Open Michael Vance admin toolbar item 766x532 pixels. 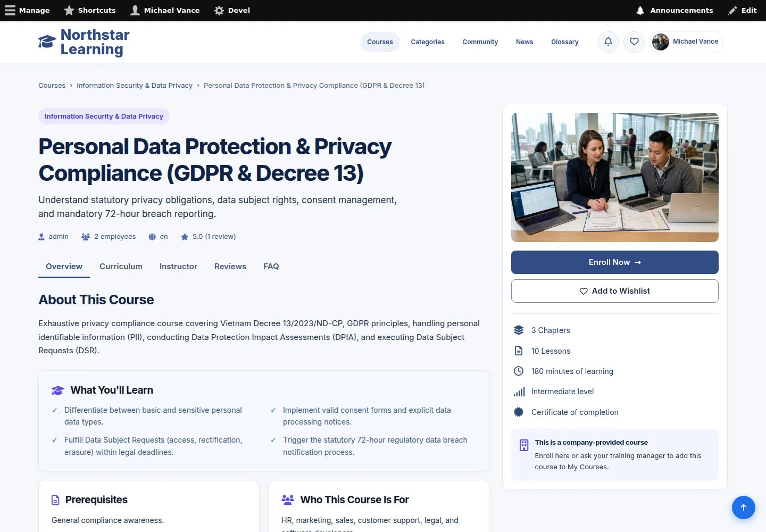point(165,10)
